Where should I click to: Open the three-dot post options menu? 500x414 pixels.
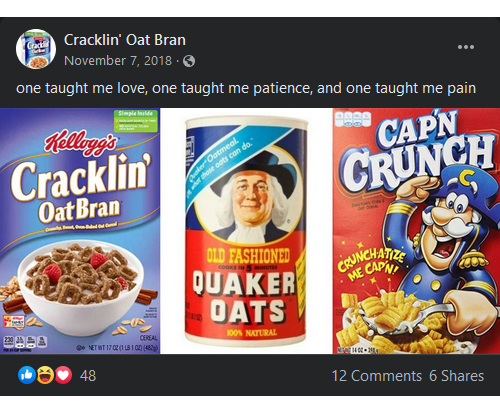point(466,47)
